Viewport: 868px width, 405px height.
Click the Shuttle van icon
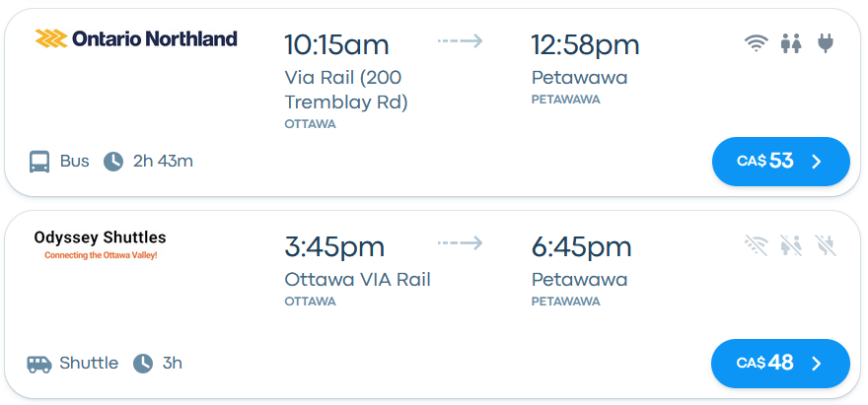click(39, 364)
